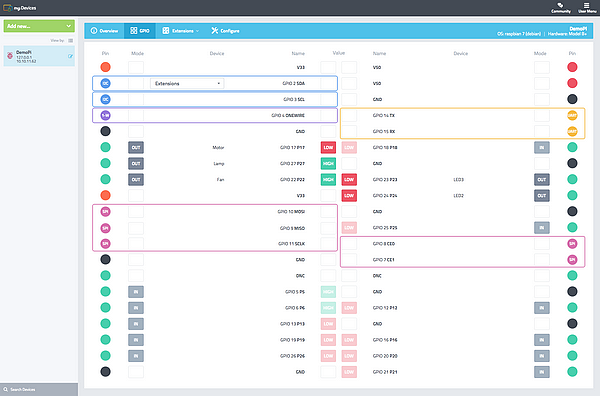Switch to the Overview tab
The image size is (600, 396).
[x=104, y=31]
